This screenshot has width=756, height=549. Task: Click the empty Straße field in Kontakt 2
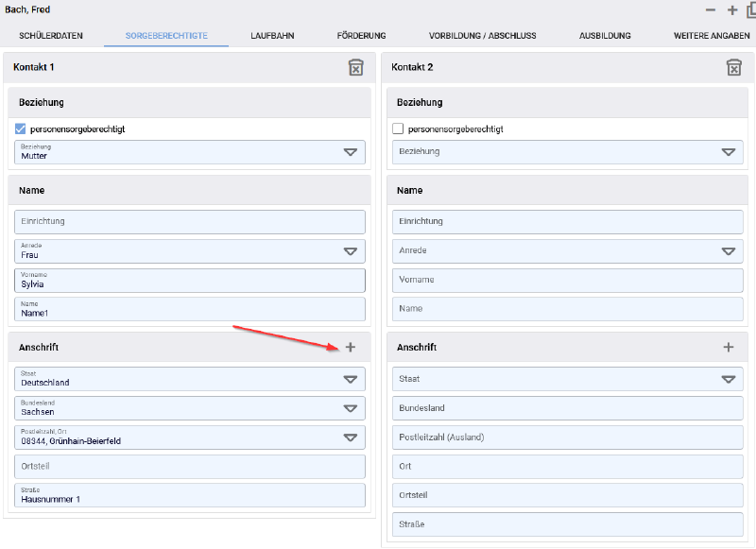[567, 524]
